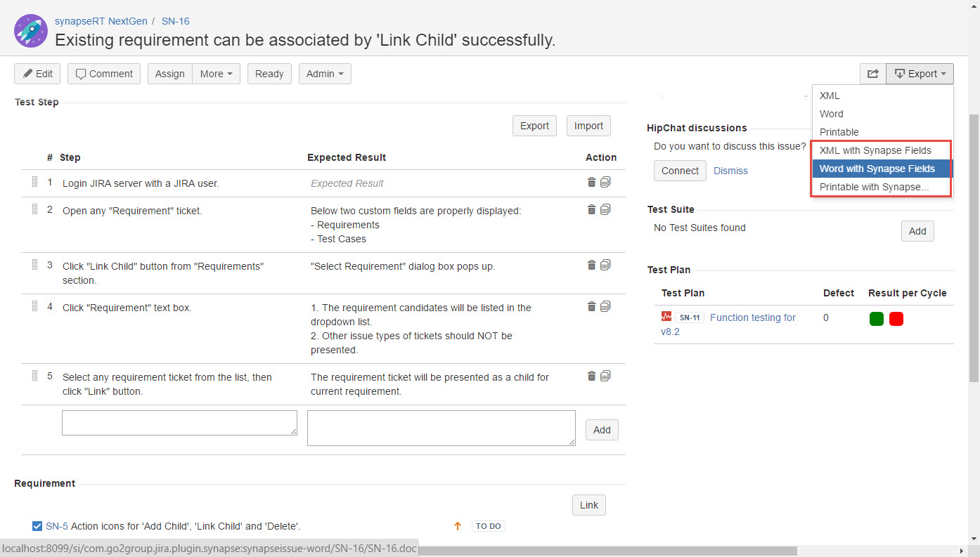Viewport: 980px width, 557px height.
Task: Grab the drag handle of step 3
Action: coord(34,265)
